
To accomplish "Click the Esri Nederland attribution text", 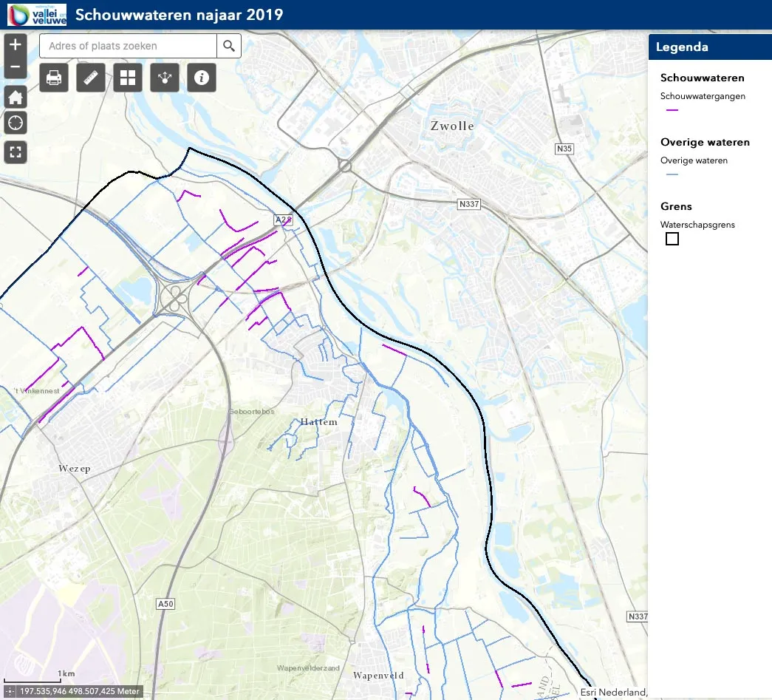I will (611, 692).
